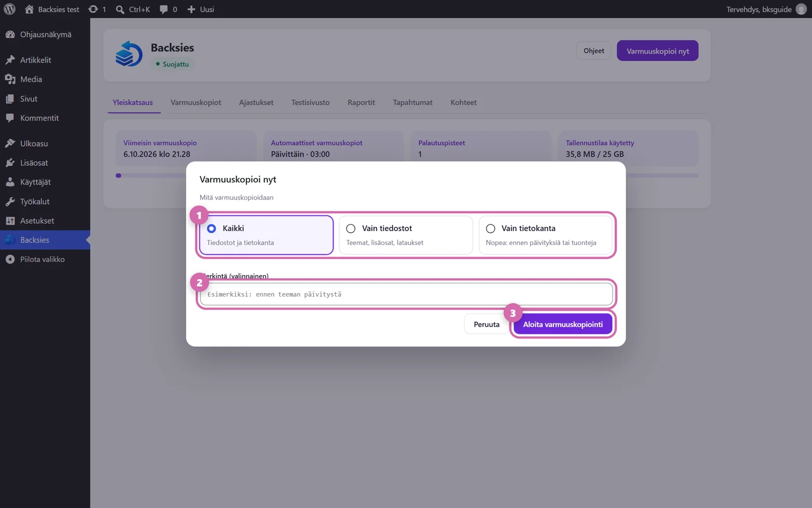812x508 pixels.
Task: Click the Suojattu status badge
Action: [172, 64]
